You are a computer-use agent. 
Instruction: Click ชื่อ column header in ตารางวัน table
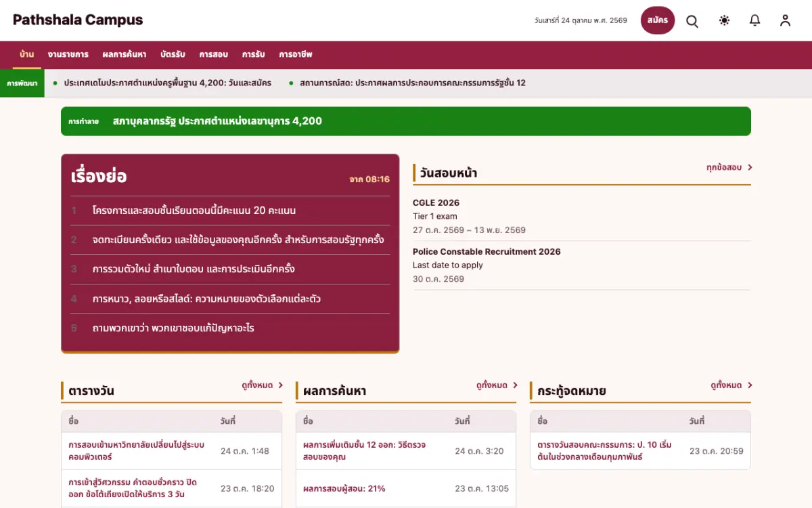74,421
